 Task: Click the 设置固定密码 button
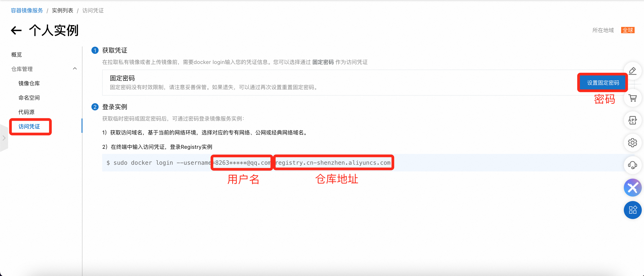[603, 83]
